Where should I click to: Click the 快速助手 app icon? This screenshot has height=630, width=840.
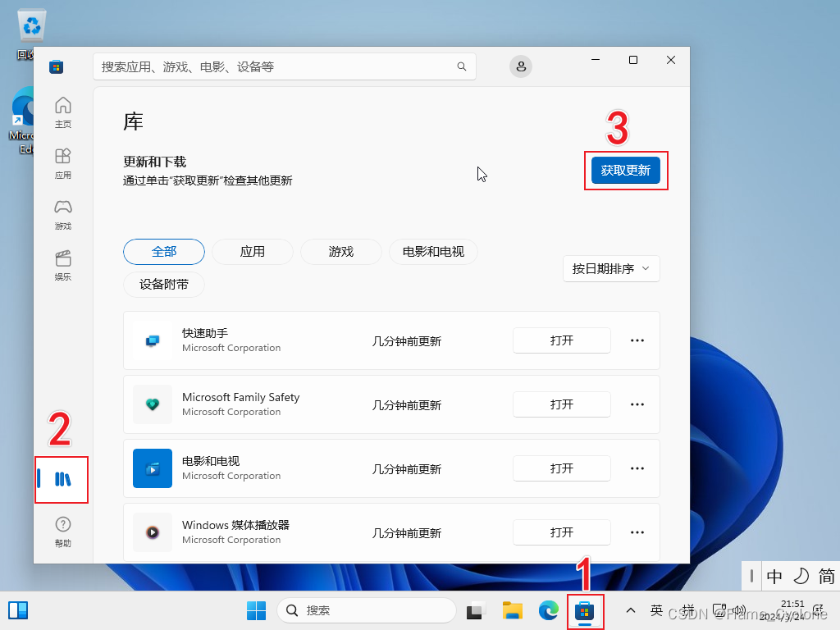coord(153,340)
